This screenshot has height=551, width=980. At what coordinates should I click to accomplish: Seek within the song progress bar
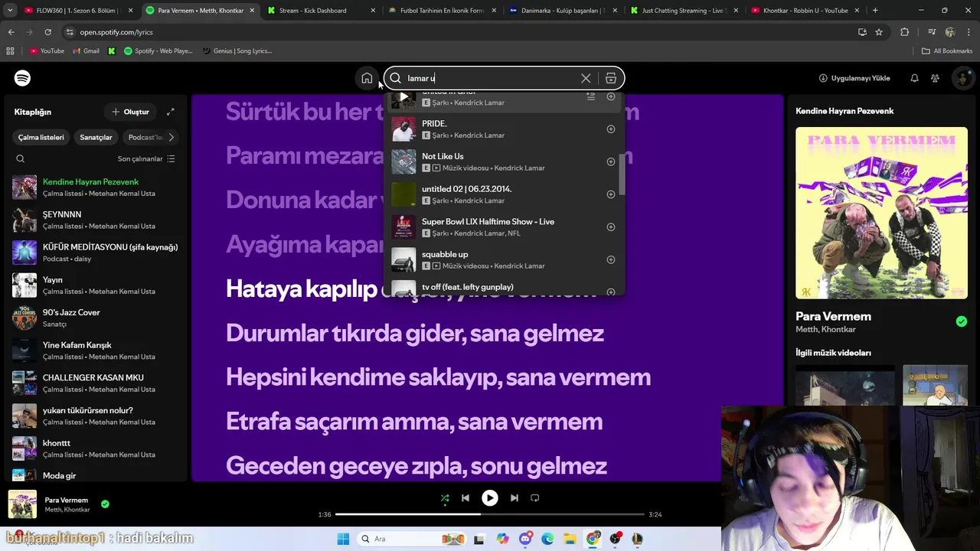[x=490, y=514]
